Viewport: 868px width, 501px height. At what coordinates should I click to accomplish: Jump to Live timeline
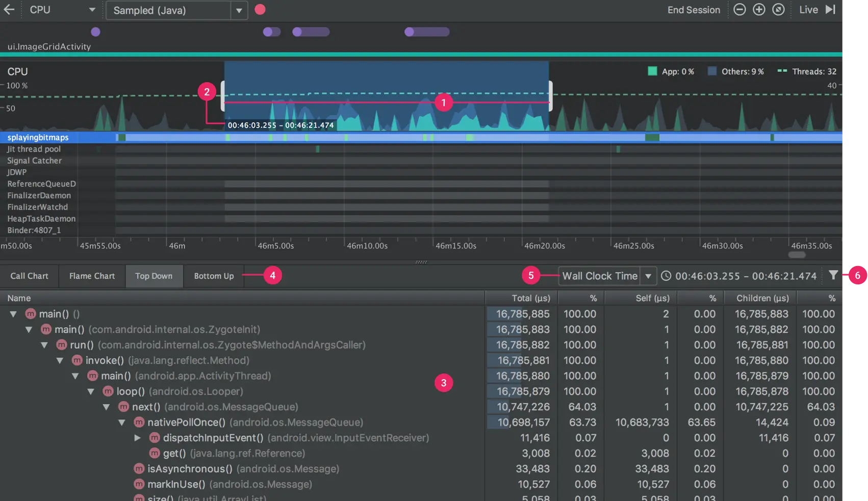(808, 10)
